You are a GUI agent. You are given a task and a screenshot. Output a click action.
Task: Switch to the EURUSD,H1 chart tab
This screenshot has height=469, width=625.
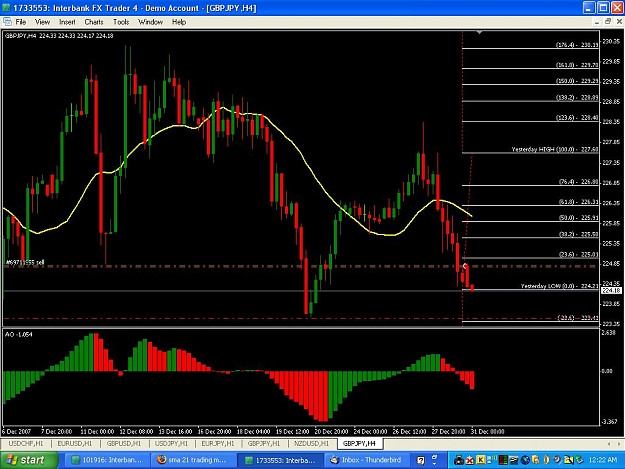(x=75, y=443)
